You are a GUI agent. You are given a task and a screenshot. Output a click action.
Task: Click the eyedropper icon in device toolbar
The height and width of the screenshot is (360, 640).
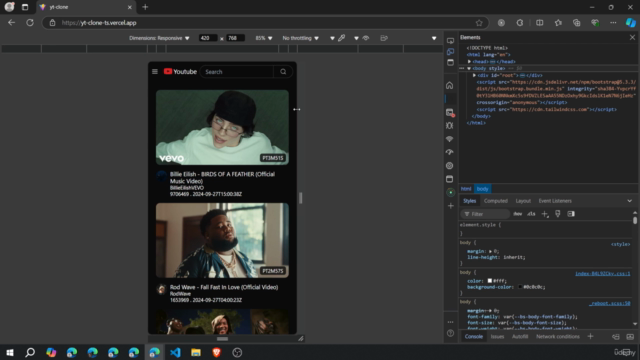(342, 38)
